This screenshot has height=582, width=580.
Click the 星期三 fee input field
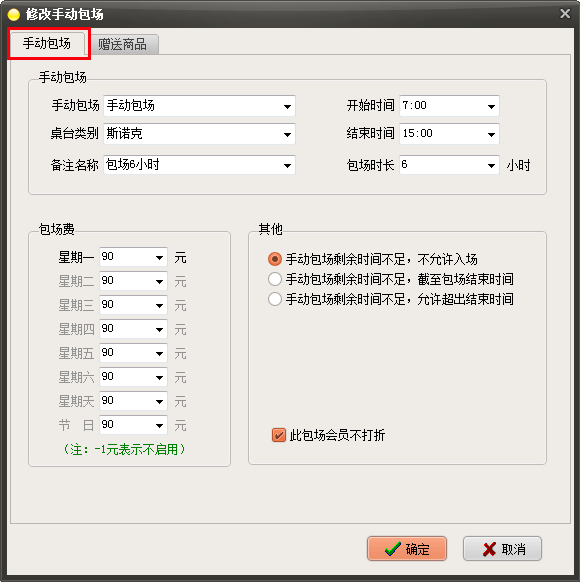coord(133,305)
